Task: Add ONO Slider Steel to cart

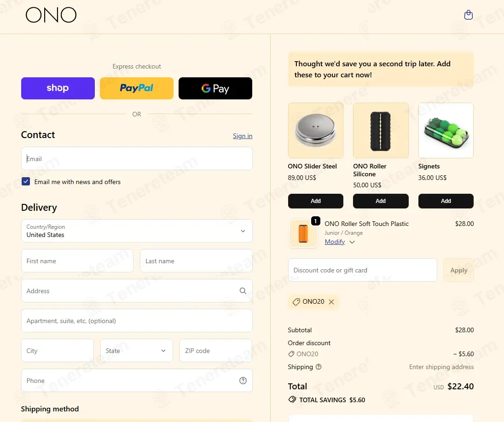Action: [x=316, y=201]
